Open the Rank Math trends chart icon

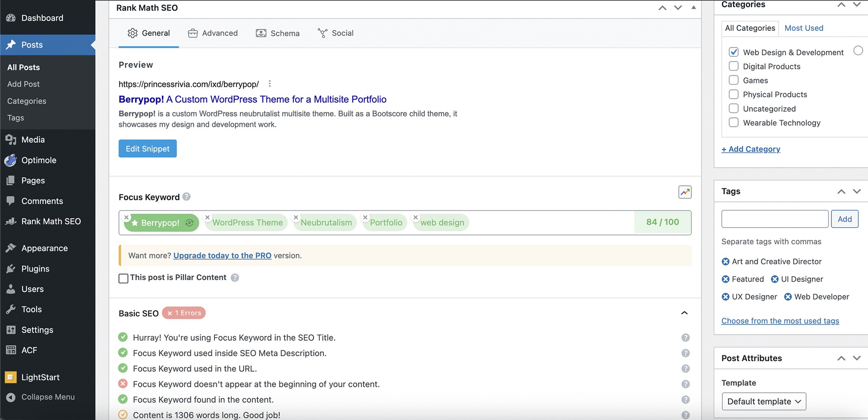click(685, 192)
